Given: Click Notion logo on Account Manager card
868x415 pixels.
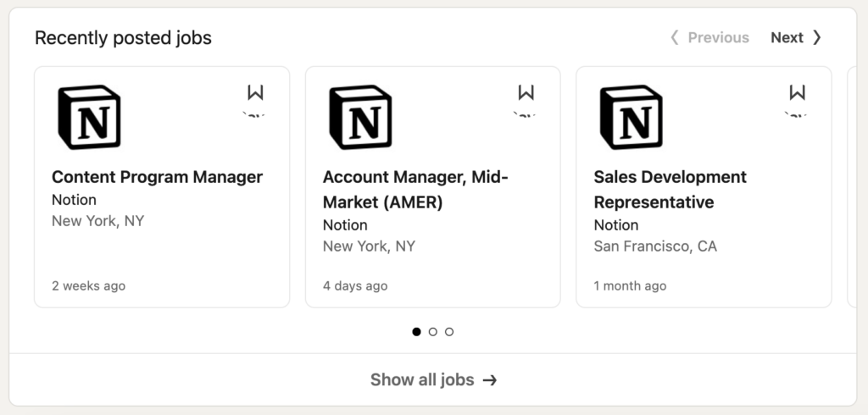Looking at the screenshot, I should tap(360, 117).
